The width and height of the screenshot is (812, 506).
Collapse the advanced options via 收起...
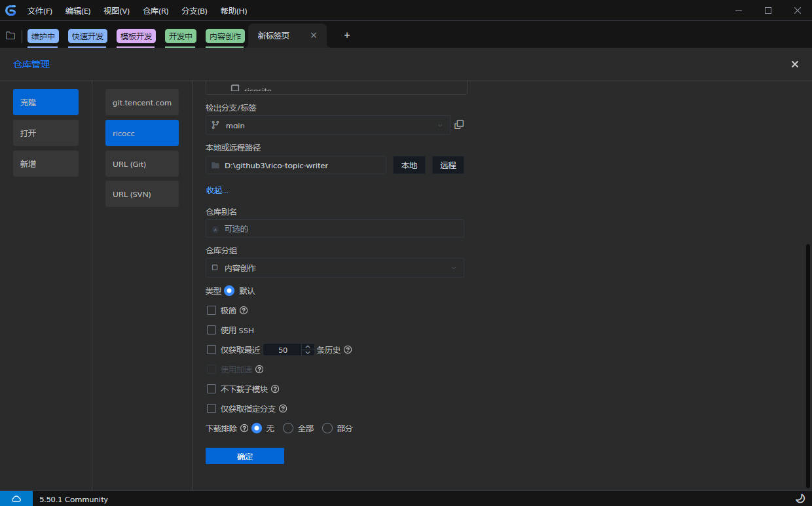pos(217,190)
